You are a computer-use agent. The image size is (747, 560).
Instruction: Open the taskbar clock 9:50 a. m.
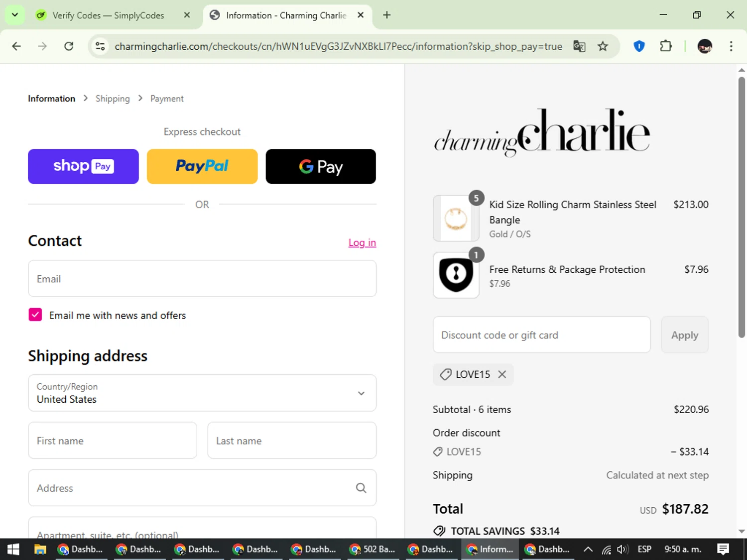point(683,549)
